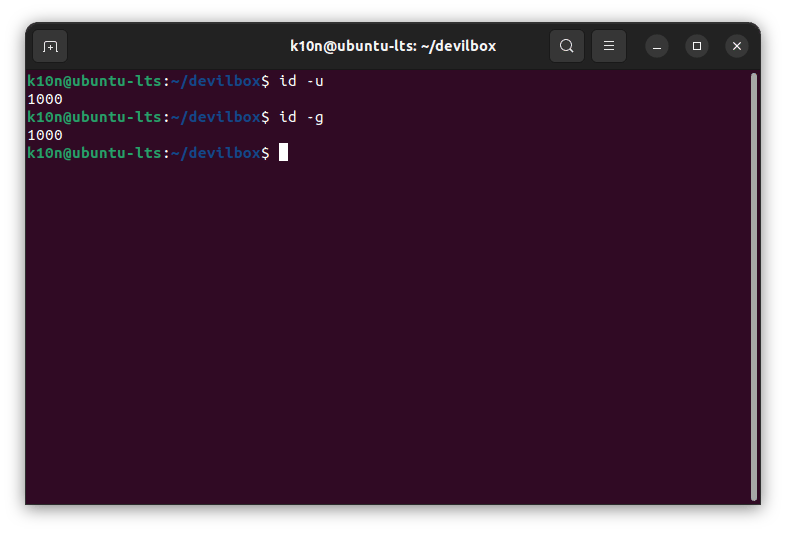The width and height of the screenshot is (786, 533).
Task: Click ~/devilbox path in the first prompt line
Action: 215,81
